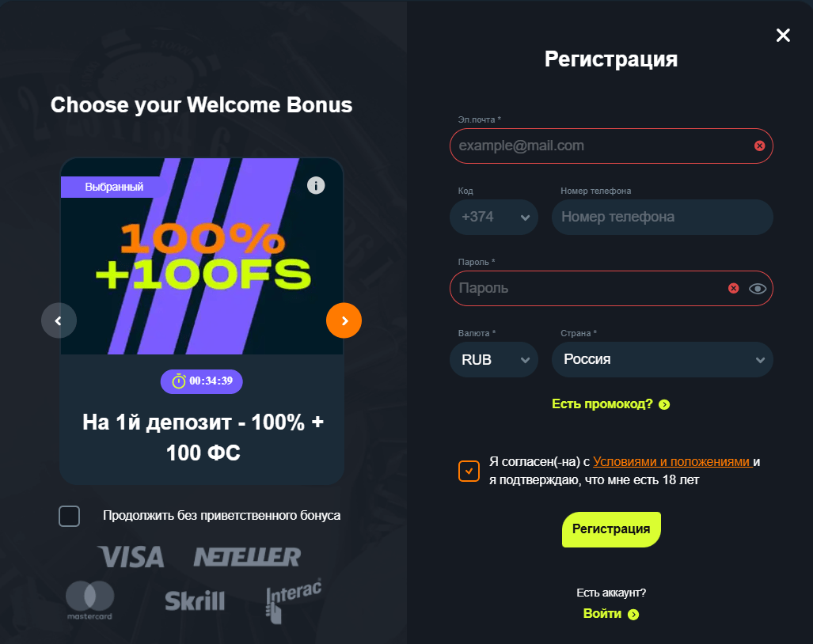The image size is (813, 644).
Task: Open the currency dropdown showing RUB
Action: pos(494,359)
